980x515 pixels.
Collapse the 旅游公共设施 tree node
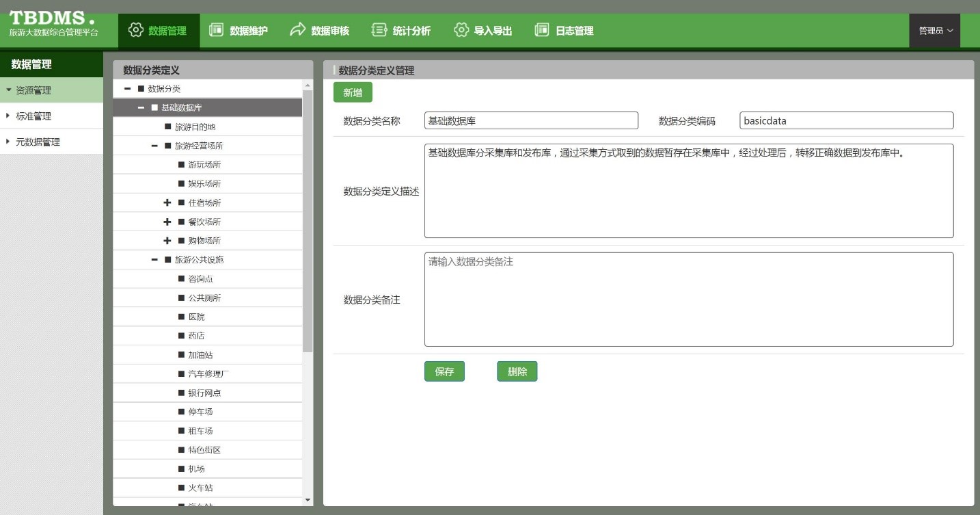(154, 260)
